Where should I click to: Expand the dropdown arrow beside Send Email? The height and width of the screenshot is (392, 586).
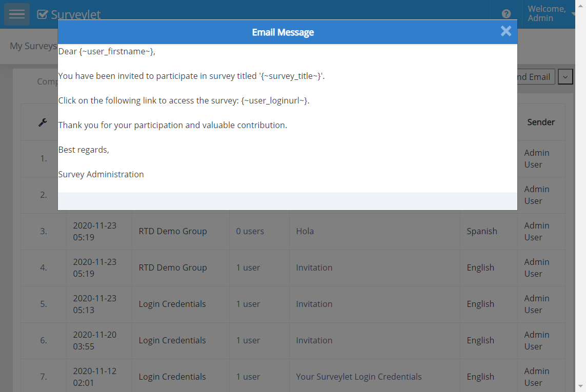[565, 77]
